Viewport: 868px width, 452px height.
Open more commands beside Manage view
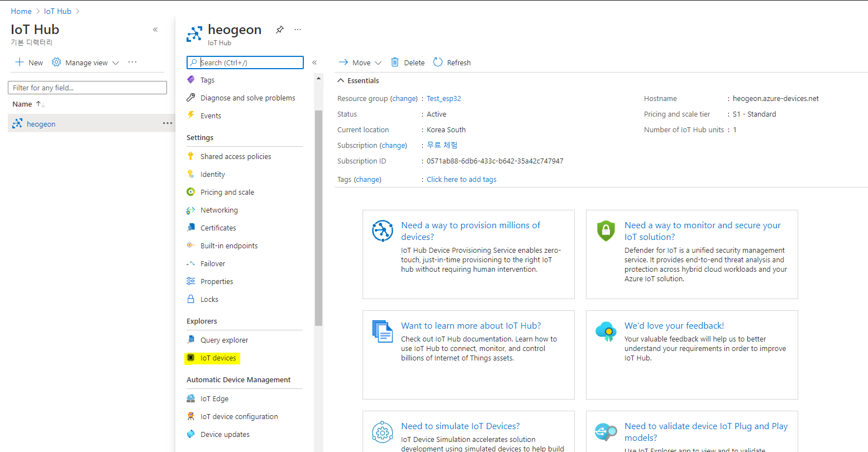(132, 62)
